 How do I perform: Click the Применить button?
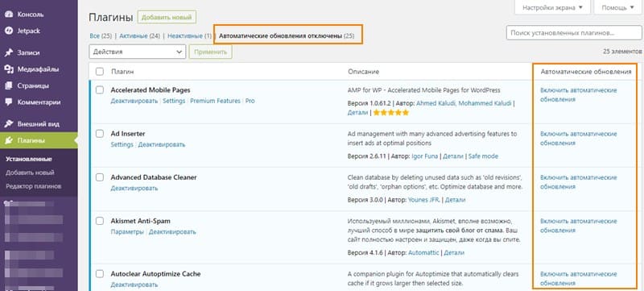pyautogui.click(x=210, y=52)
